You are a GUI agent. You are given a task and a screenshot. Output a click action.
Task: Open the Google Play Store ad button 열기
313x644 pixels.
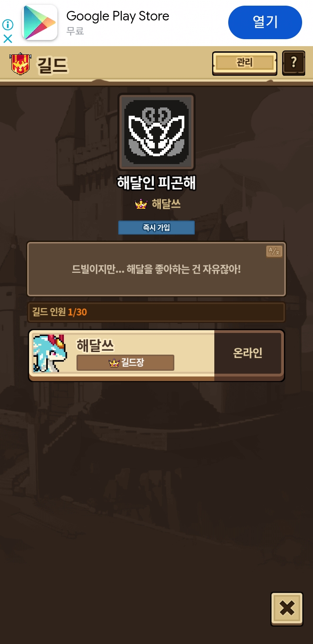(x=265, y=22)
